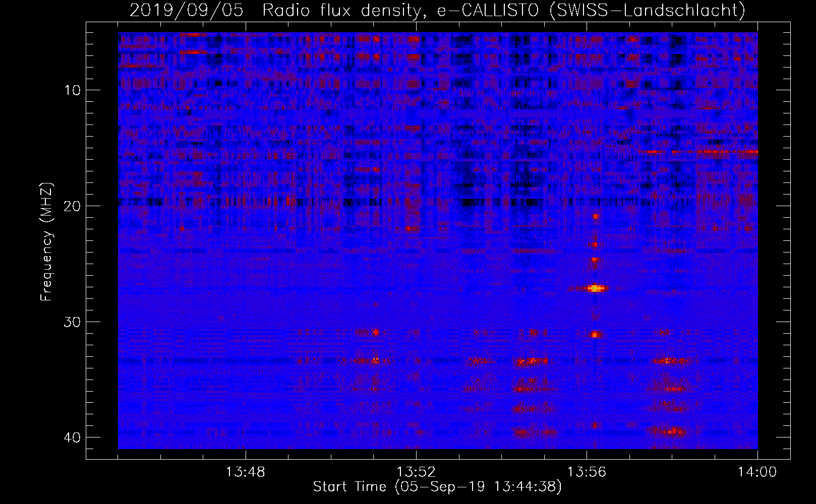Select the 13:48 time tick label
The image size is (816, 504).
pyautogui.click(x=246, y=472)
